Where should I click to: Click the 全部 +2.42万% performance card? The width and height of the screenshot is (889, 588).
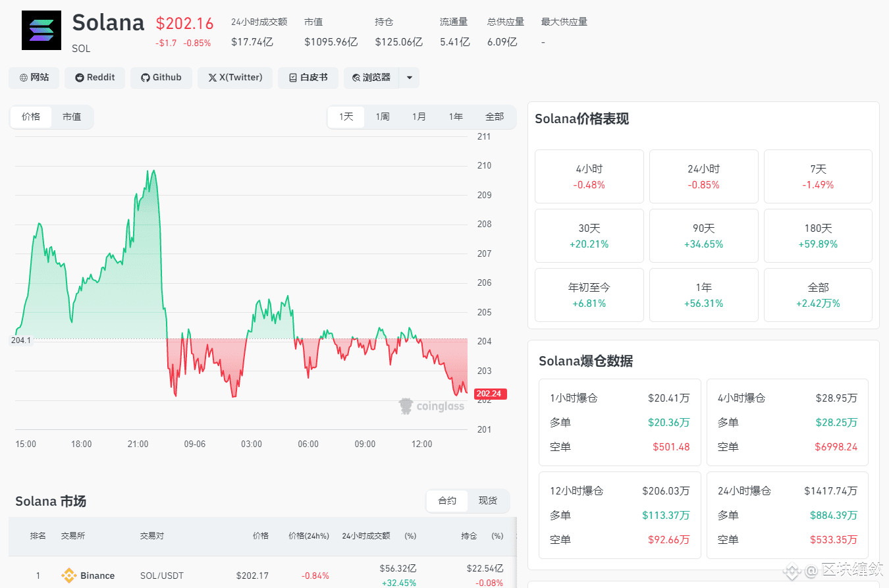click(818, 295)
